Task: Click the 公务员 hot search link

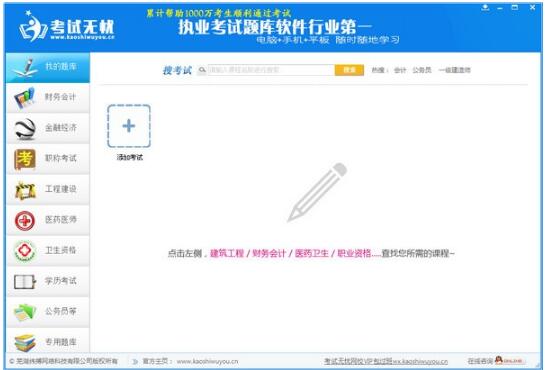Action: click(422, 70)
